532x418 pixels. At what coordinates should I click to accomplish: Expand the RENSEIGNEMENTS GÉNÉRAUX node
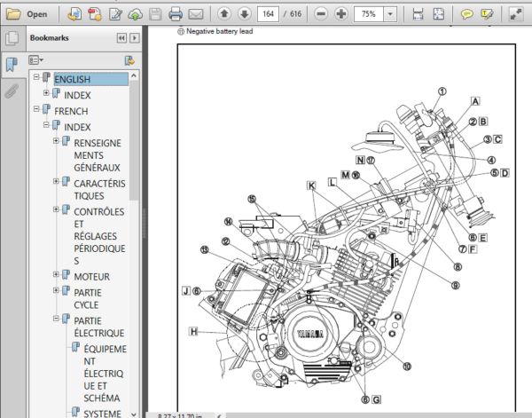56,140
